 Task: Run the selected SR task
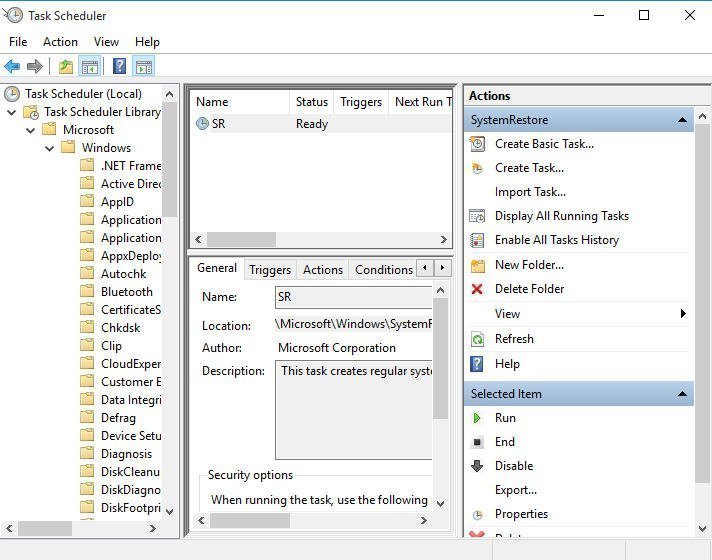click(x=505, y=418)
